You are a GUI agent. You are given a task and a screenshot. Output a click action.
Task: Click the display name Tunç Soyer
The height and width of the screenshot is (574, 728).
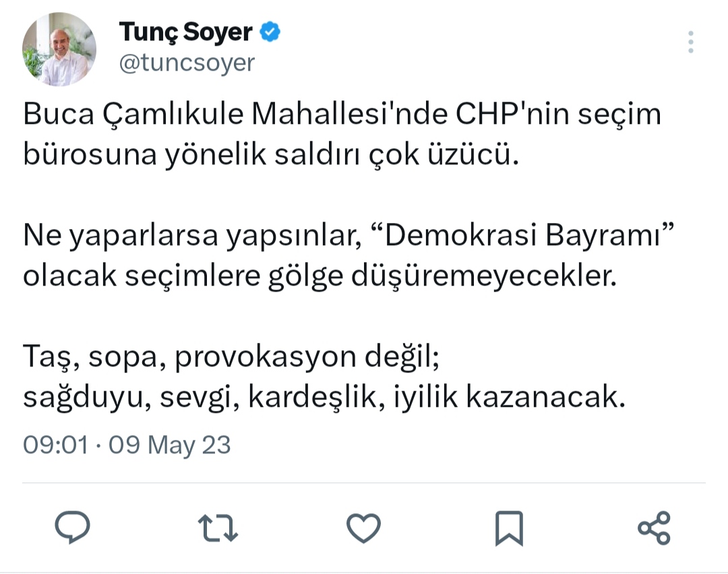(x=185, y=31)
